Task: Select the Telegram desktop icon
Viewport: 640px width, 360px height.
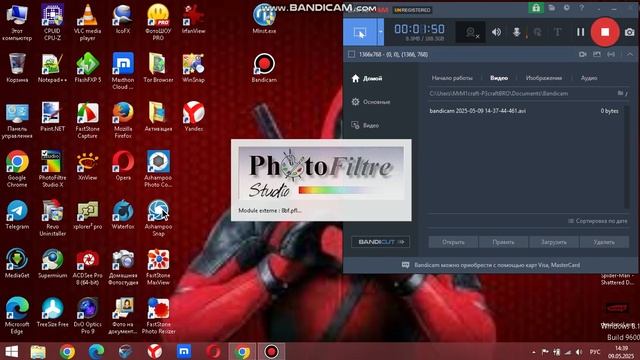Action: [17, 215]
